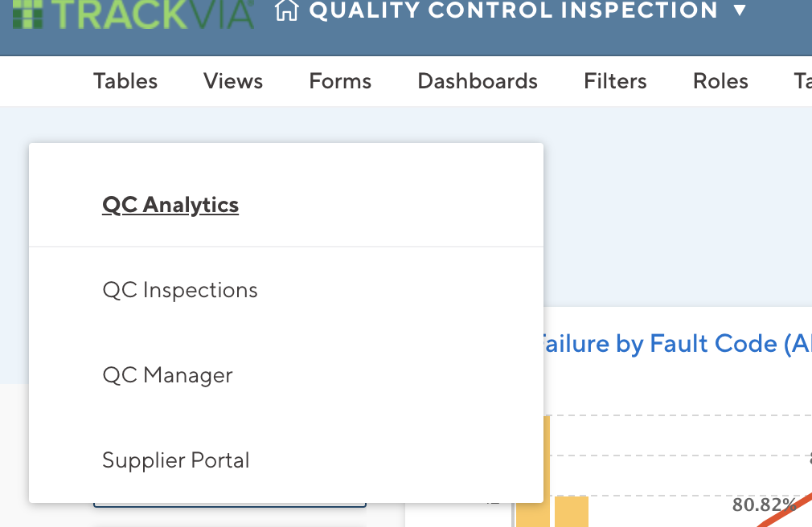Image resolution: width=812 pixels, height=527 pixels.
Task: Click the shorter yellow chart bar
Action: click(572, 512)
